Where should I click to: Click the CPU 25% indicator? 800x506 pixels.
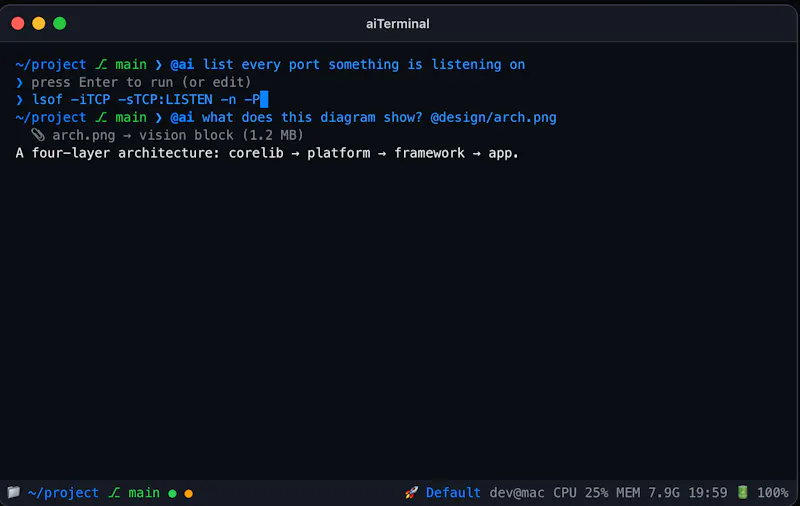581,493
